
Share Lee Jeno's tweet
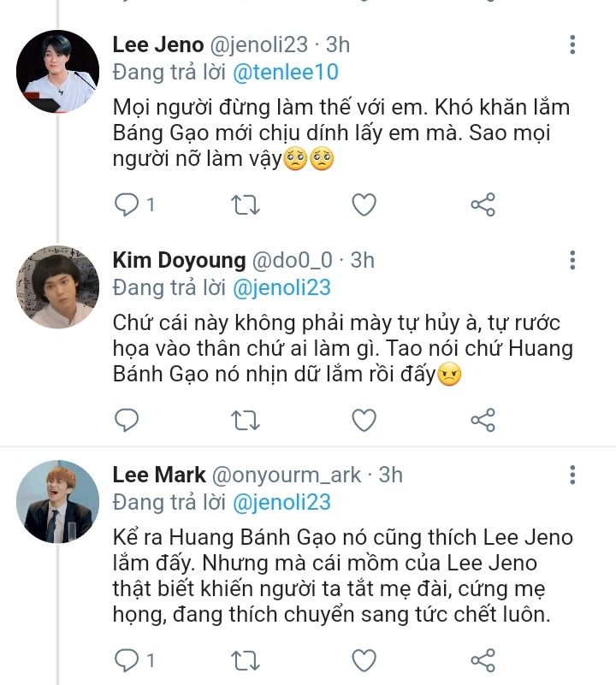click(x=483, y=204)
